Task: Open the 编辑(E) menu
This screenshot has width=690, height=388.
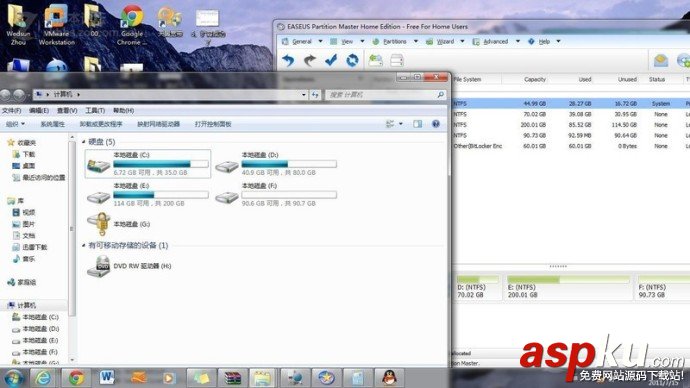Action: coord(39,110)
